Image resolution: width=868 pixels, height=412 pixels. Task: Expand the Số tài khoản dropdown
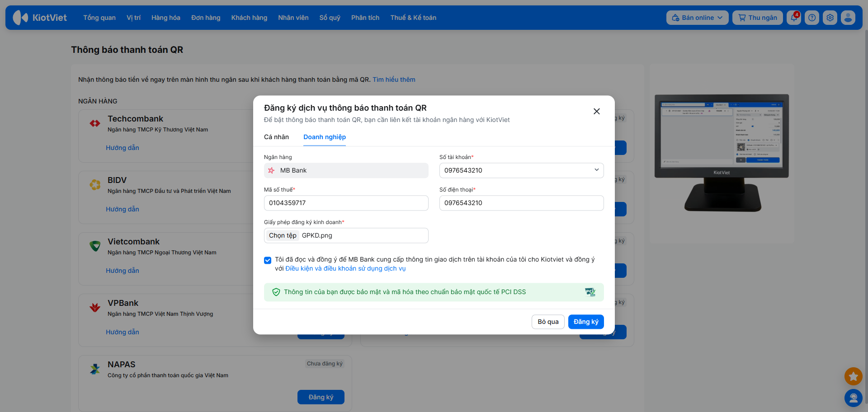click(x=596, y=170)
